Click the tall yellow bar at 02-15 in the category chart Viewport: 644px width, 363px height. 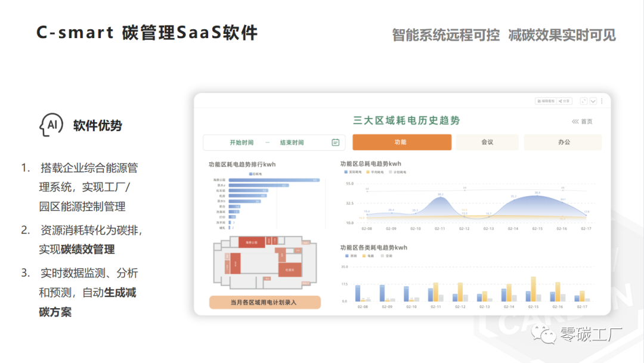tap(533, 289)
